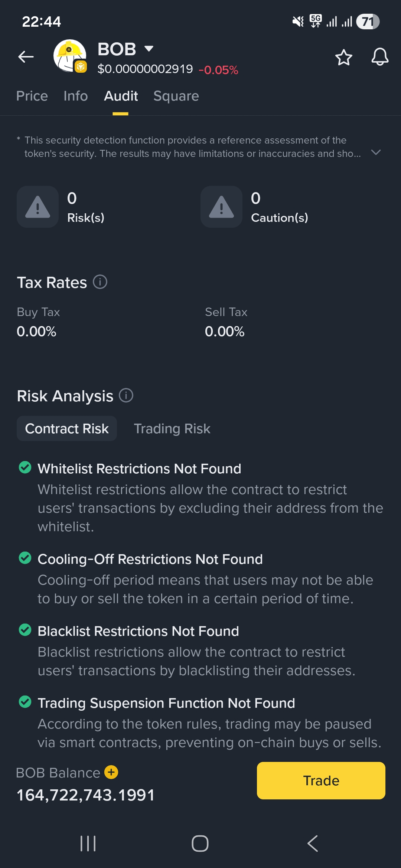Tap the yellow plus icon beside BOB Balance

pyautogui.click(x=111, y=772)
